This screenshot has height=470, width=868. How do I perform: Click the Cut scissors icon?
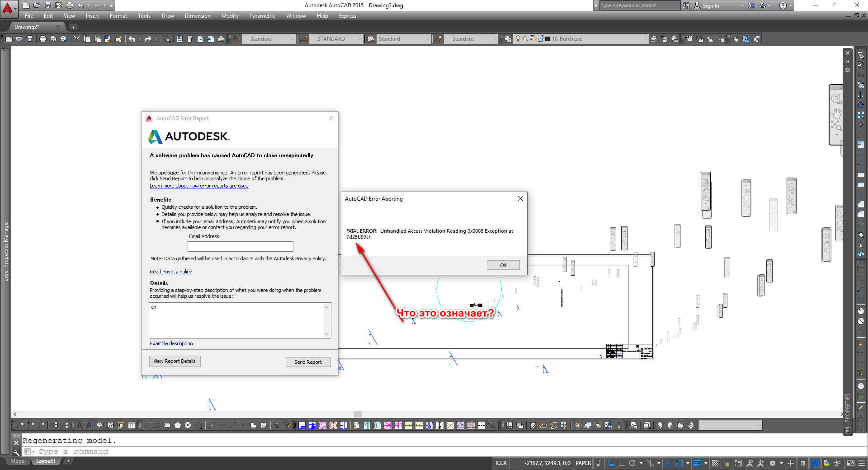pos(77,39)
